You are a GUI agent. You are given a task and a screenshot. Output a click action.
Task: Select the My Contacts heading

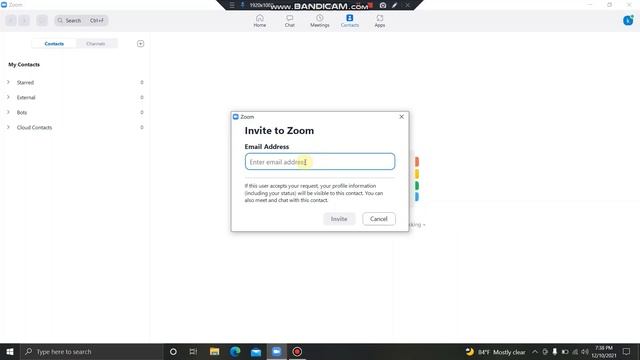coord(24,64)
